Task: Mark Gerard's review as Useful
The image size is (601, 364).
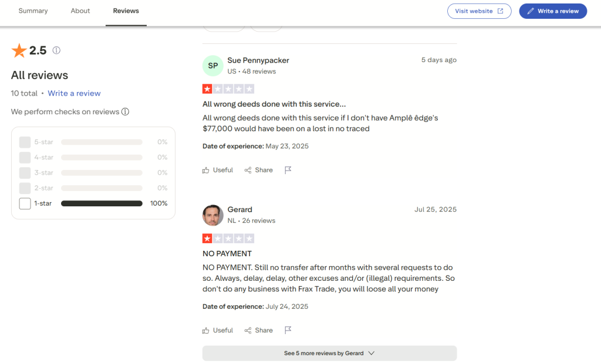Action: point(217,331)
